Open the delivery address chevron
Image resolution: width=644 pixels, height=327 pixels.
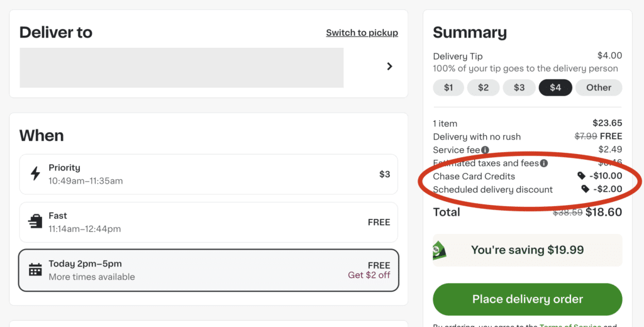389,66
